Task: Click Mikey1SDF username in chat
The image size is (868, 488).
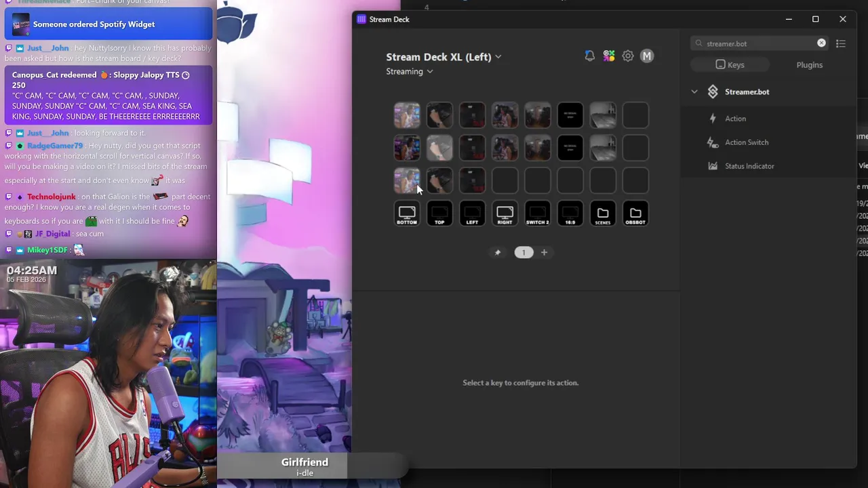Action: (x=47, y=250)
